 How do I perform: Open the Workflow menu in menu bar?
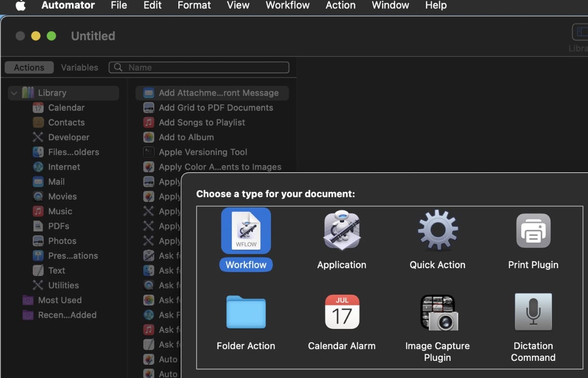coord(288,5)
